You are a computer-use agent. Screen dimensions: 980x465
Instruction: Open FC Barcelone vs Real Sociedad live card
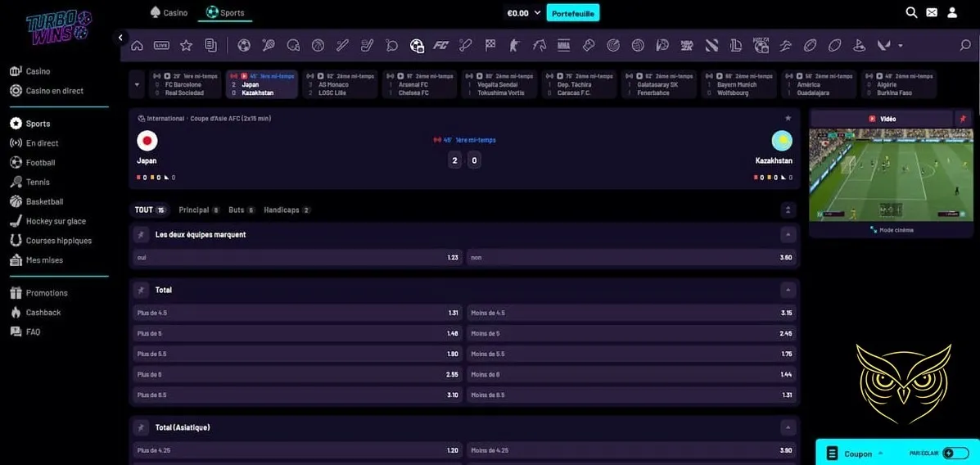[185, 84]
